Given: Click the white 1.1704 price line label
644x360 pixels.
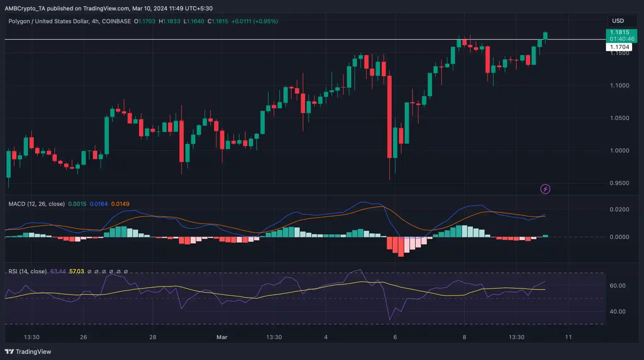Looking at the screenshot, I should [619, 47].
